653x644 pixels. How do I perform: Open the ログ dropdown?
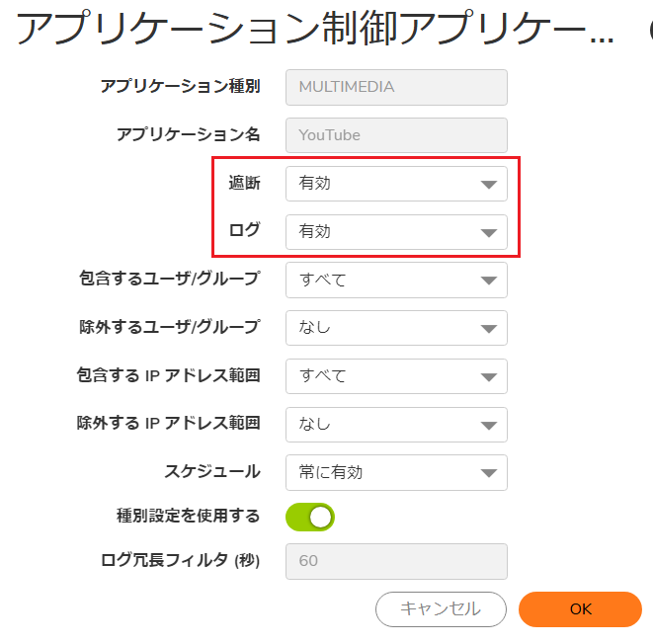396,232
